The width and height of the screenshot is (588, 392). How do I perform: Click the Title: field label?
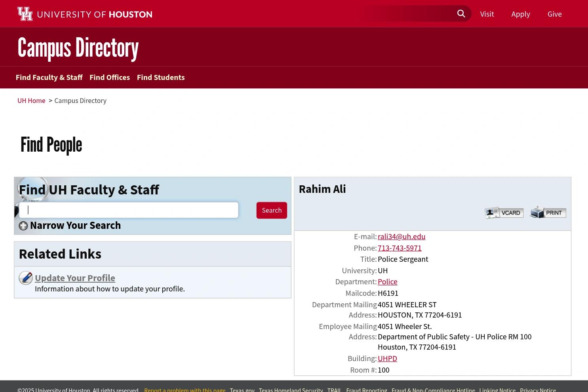click(368, 259)
